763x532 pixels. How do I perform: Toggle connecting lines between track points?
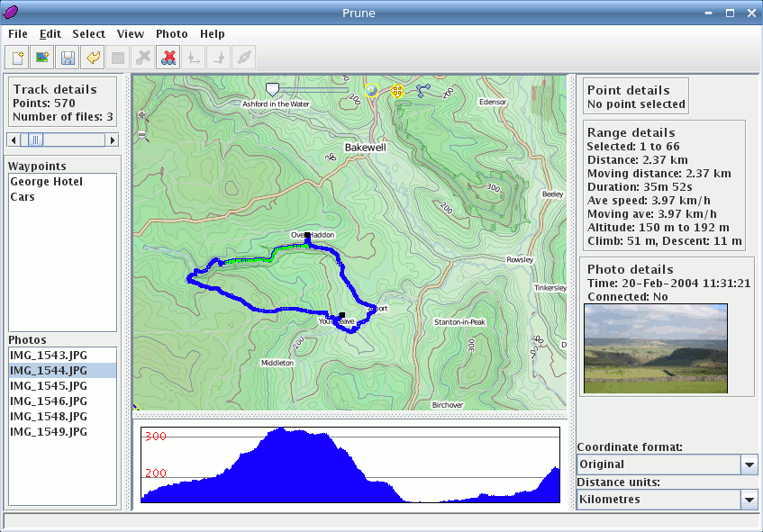(424, 91)
